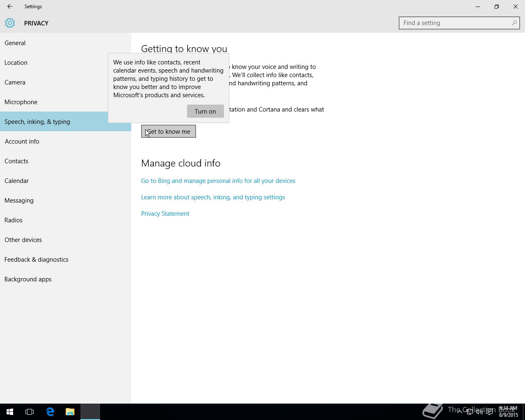Image resolution: width=525 pixels, height=420 pixels.
Task: Show hidden system tray icons
Action: [x=460, y=412]
